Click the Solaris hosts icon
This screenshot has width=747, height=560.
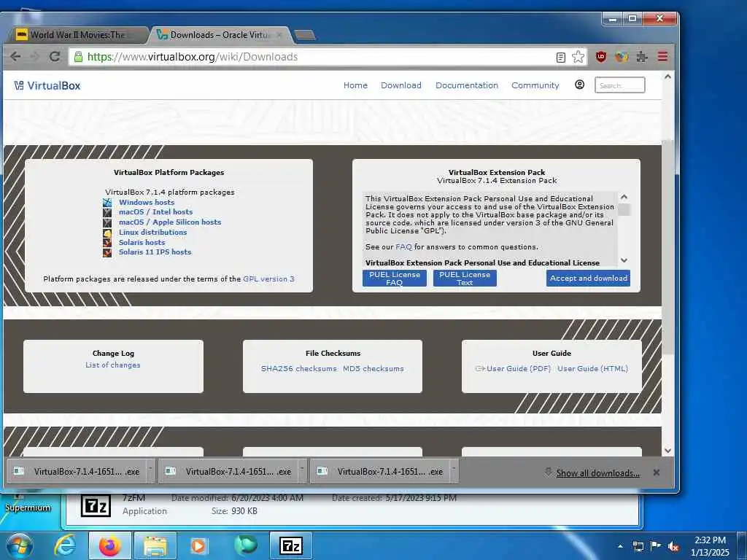click(x=107, y=242)
